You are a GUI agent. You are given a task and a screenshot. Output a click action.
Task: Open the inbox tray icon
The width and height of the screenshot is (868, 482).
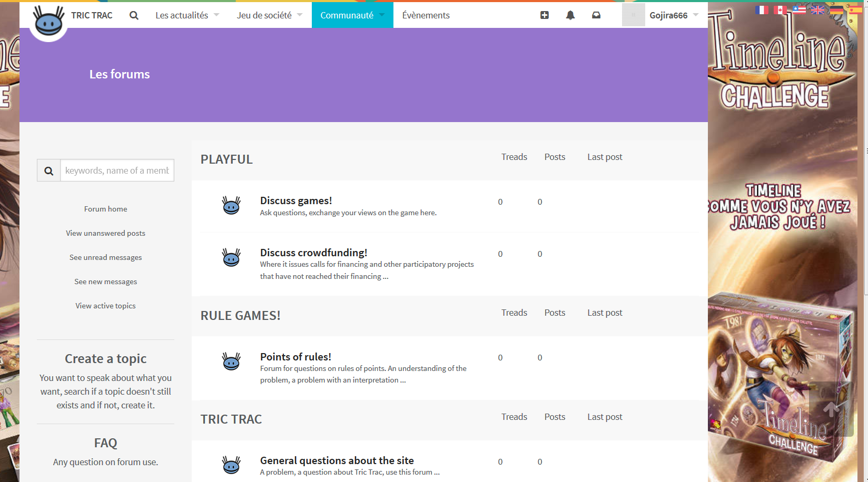pos(596,15)
